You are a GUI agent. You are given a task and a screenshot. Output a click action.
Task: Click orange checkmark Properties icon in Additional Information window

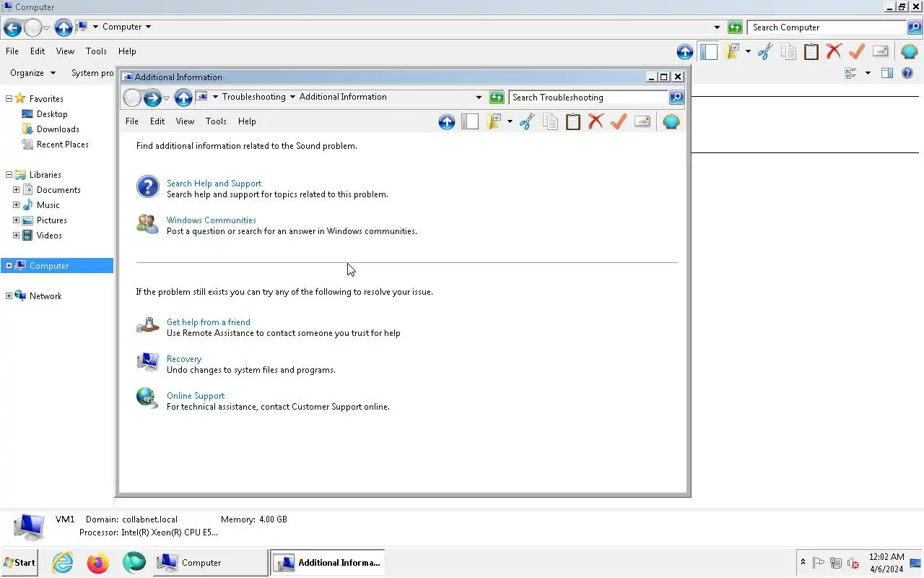[x=619, y=122]
